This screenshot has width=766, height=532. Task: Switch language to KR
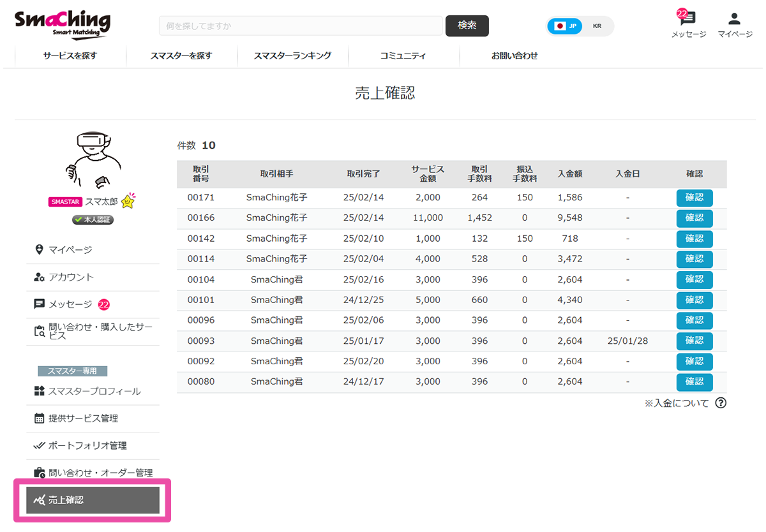click(x=597, y=26)
